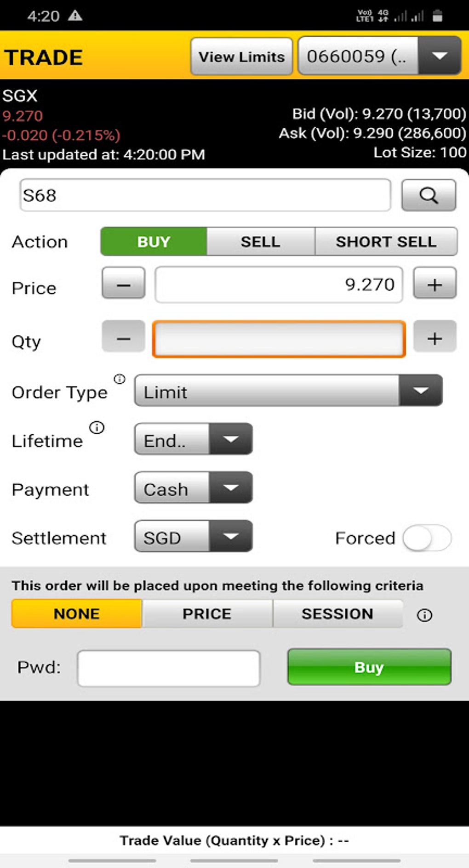469x868 pixels.
Task: Decrease quantity with the minus button
Action: (x=123, y=338)
